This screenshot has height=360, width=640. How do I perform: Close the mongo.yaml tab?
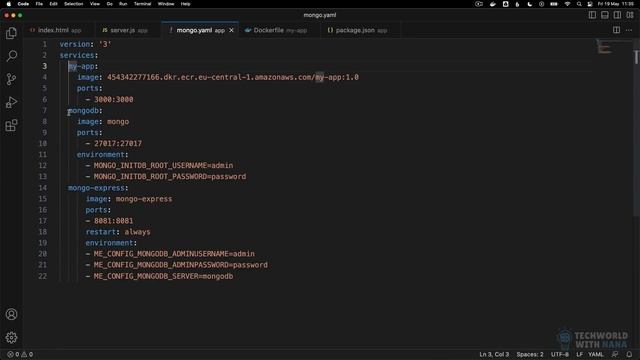click(x=231, y=30)
